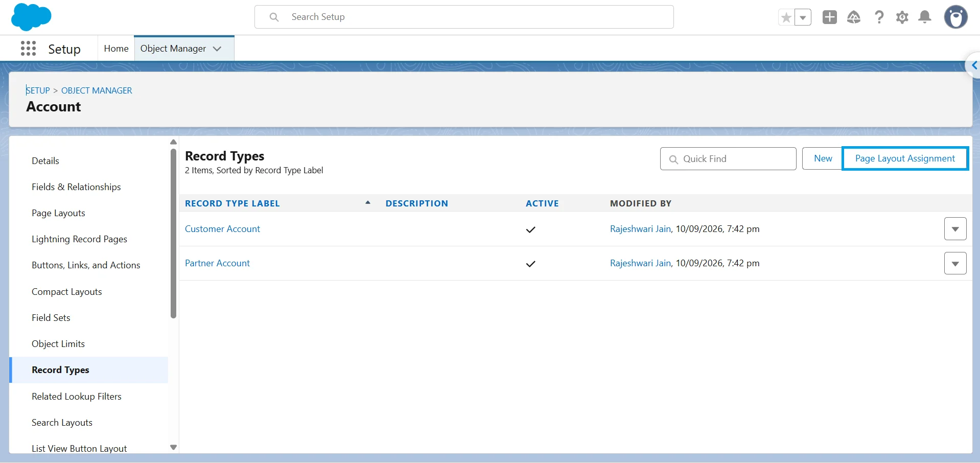The image size is (980, 463).
Task: Click the Page Layout Assignment button
Action: pos(905,158)
